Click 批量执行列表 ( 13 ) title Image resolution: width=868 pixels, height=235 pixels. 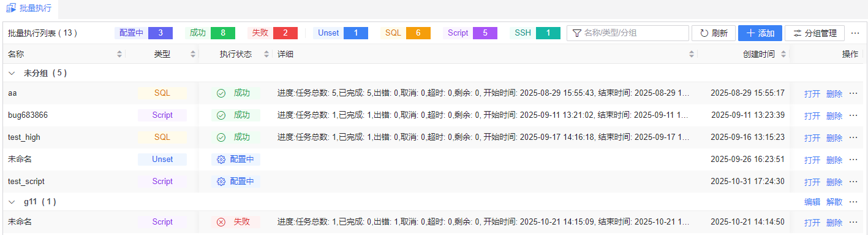[x=42, y=33]
